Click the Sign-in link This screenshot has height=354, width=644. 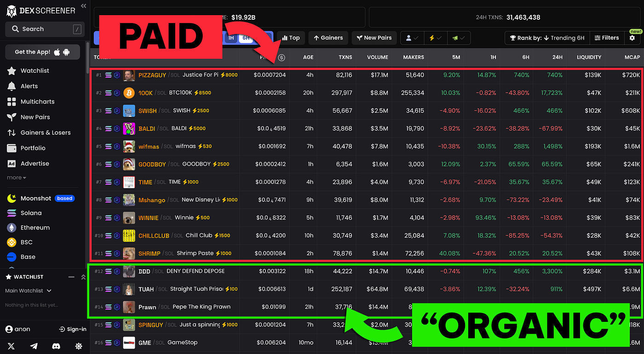tap(73, 329)
